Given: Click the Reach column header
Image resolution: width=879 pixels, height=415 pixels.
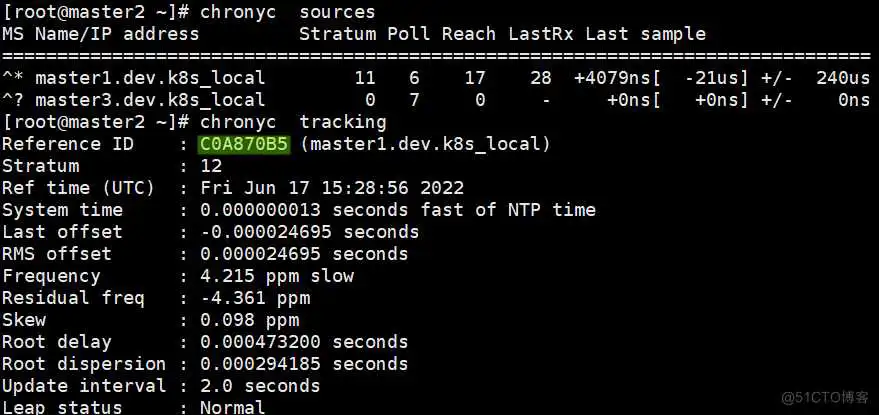Looking at the screenshot, I should [469, 34].
